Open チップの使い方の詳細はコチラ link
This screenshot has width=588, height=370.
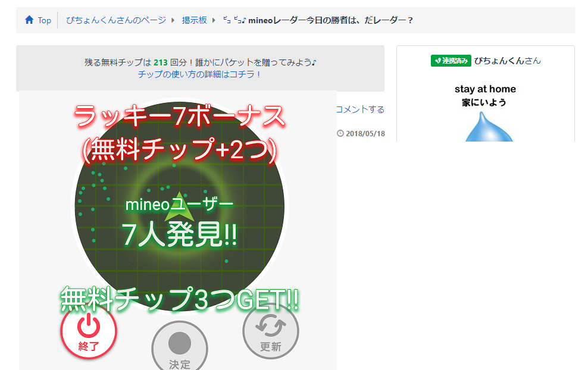199,74
